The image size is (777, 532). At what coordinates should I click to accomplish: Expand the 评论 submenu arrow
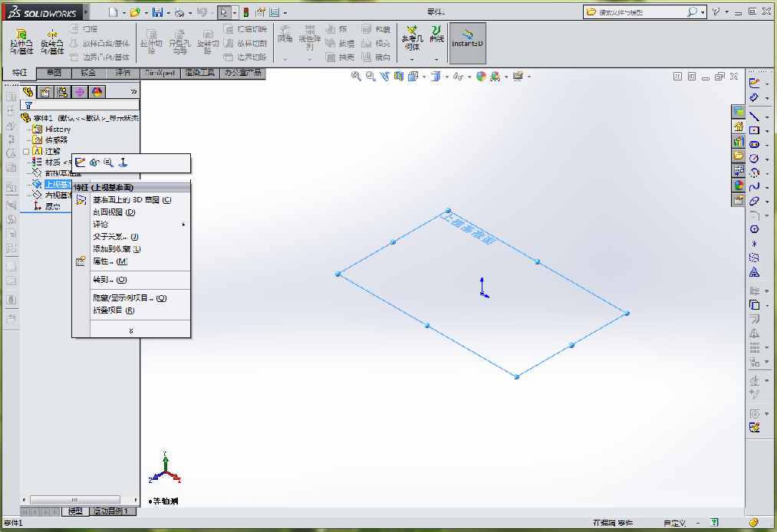tap(184, 225)
